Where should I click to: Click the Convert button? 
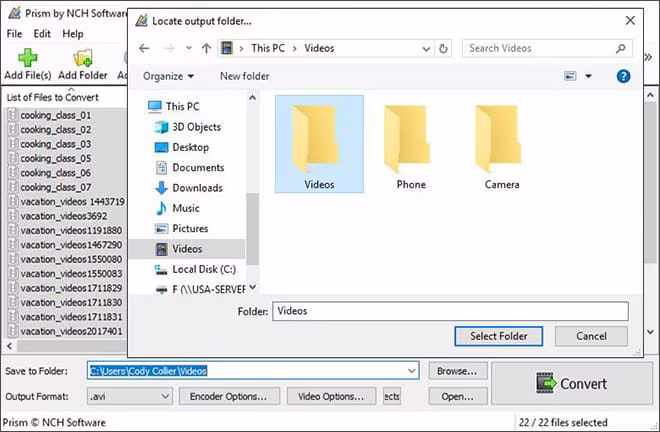pyautogui.click(x=572, y=384)
